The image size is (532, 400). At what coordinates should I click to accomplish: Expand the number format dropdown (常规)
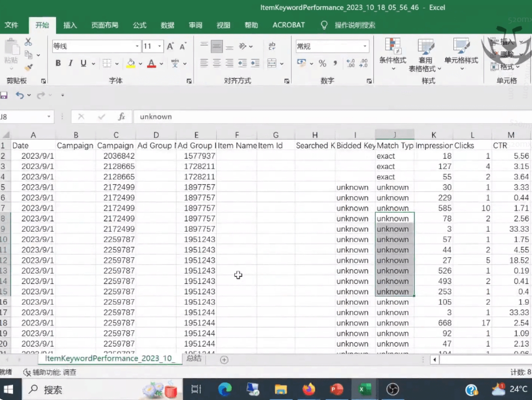365,46
